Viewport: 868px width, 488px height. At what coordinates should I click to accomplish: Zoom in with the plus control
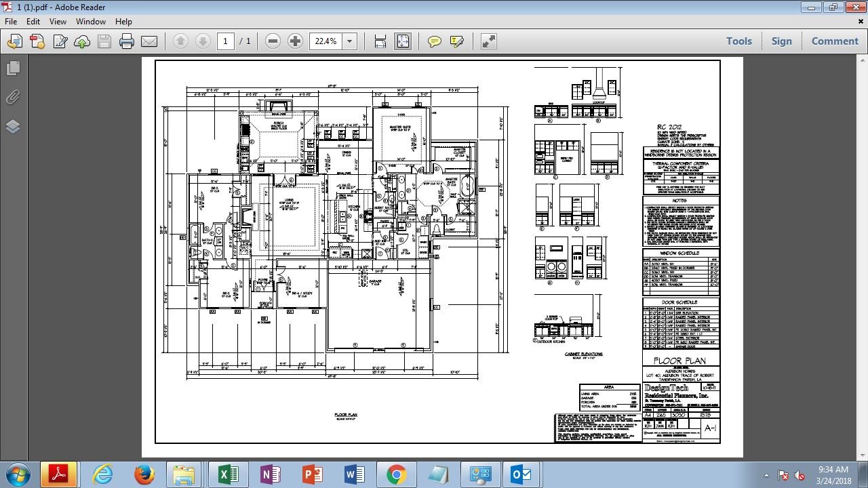[294, 41]
